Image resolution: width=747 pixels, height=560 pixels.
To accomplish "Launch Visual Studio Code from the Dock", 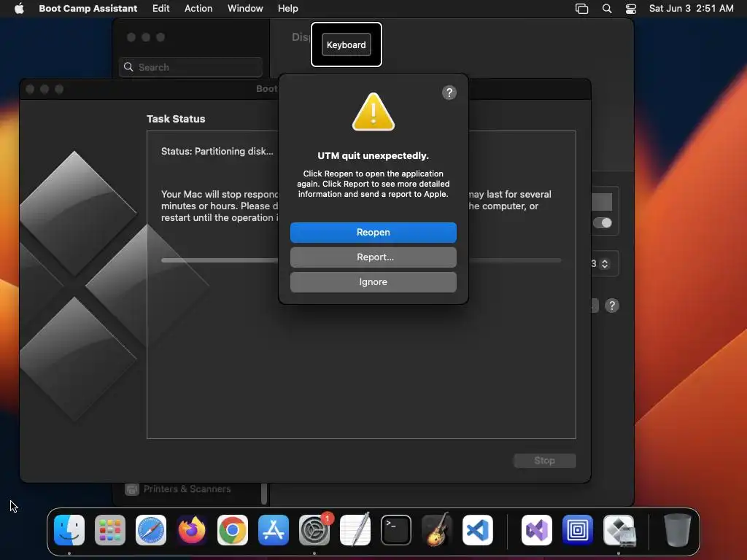I will (x=478, y=530).
